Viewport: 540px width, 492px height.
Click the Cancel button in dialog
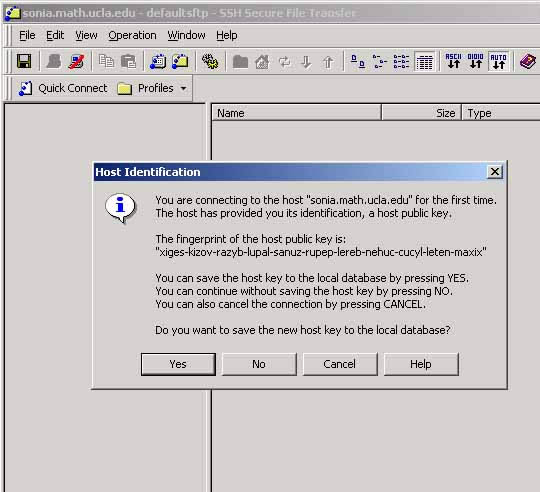click(x=340, y=364)
